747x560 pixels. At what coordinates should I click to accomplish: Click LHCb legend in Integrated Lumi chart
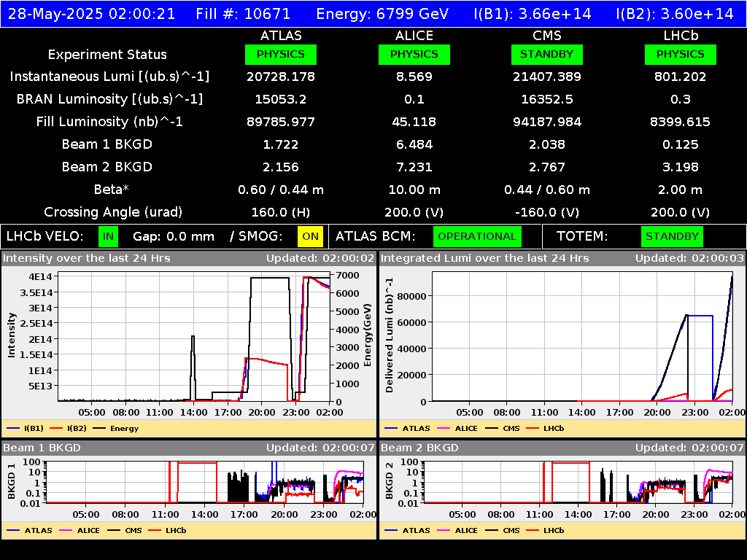[545, 428]
